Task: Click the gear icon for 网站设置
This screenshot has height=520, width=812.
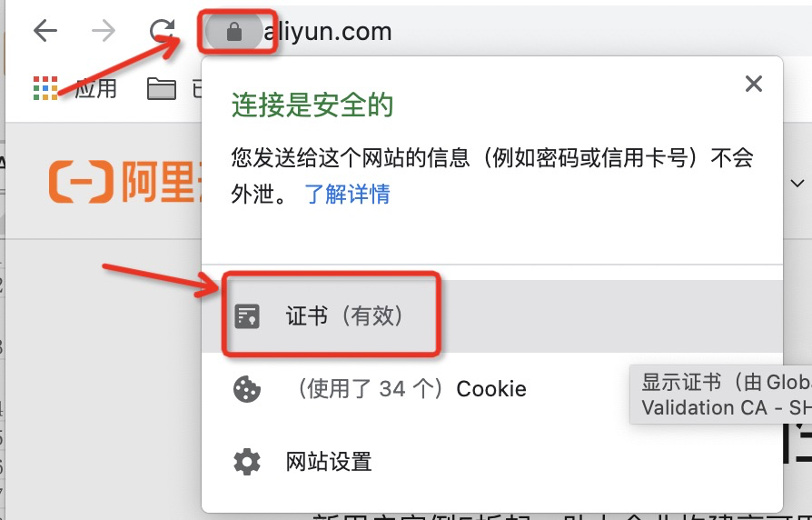Action: pos(247,462)
